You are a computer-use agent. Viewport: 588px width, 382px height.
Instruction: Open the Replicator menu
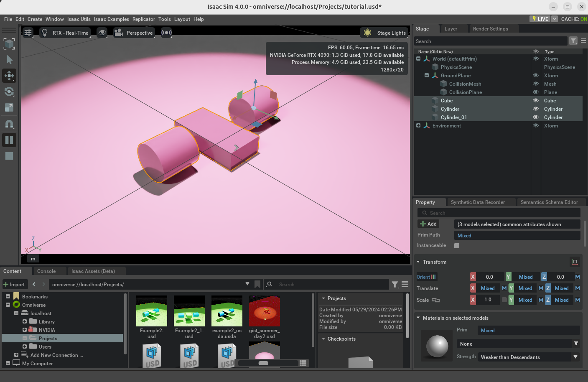[x=144, y=19]
